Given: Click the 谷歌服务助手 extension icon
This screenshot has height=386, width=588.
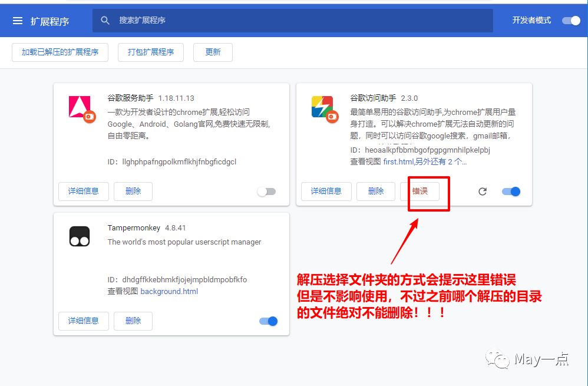Looking at the screenshot, I should coord(81,108).
